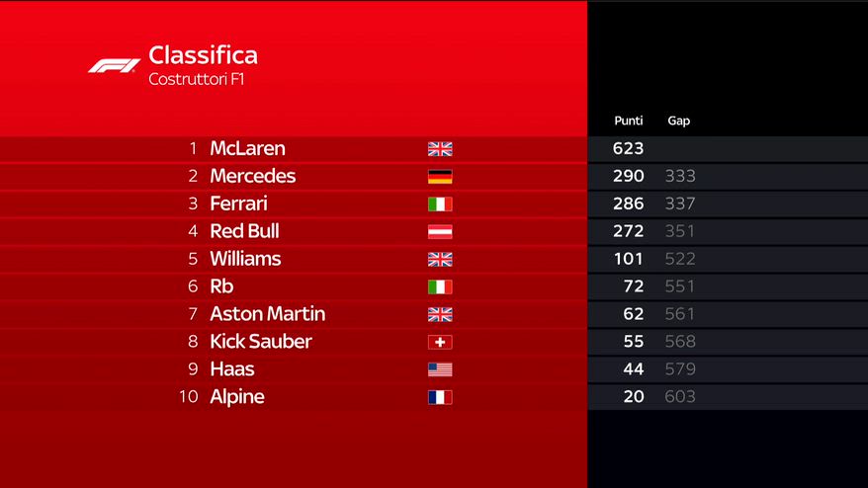Click the F1 logo icon
Image resolution: width=868 pixels, height=488 pixels.
(x=114, y=65)
